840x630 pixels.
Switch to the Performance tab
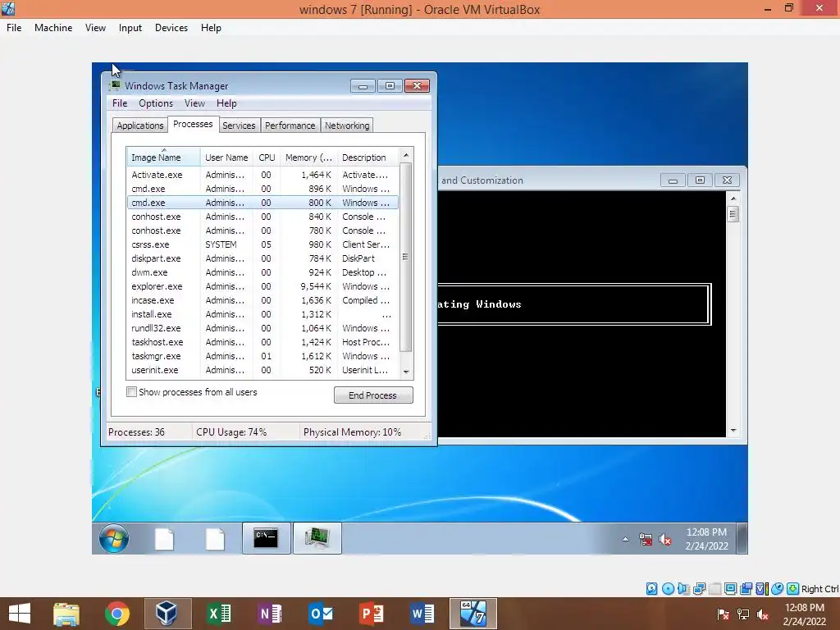pyautogui.click(x=290, y=126)
